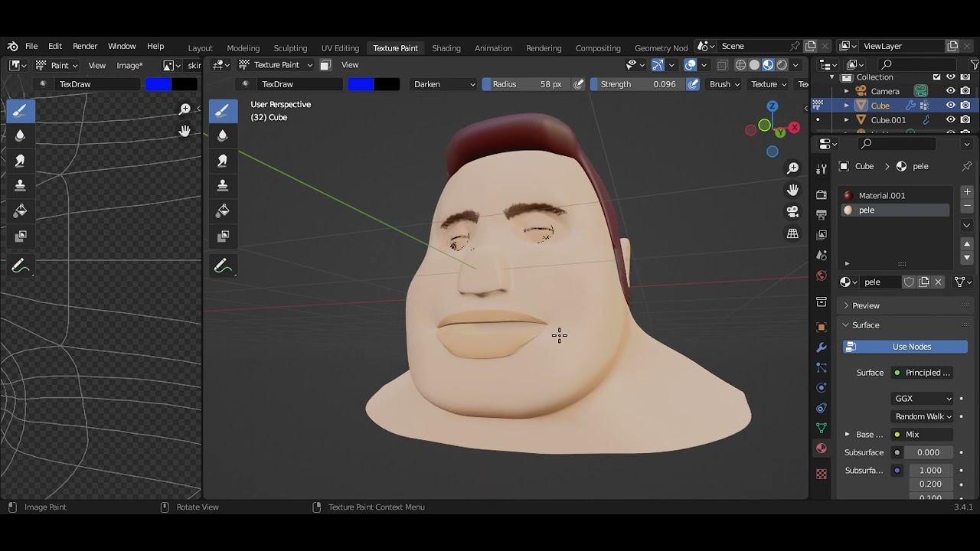
Task: Open the Tool properties tab in the Properties editor
Action: pos(822,168)
